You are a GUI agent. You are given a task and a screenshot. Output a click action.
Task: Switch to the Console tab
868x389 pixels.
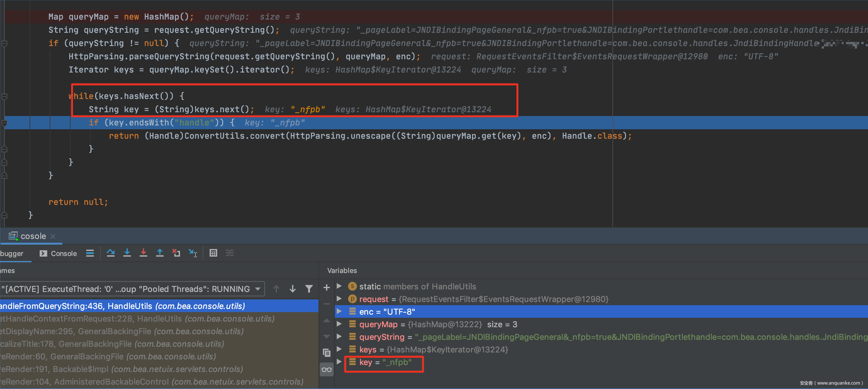click(x=59, y=253)
